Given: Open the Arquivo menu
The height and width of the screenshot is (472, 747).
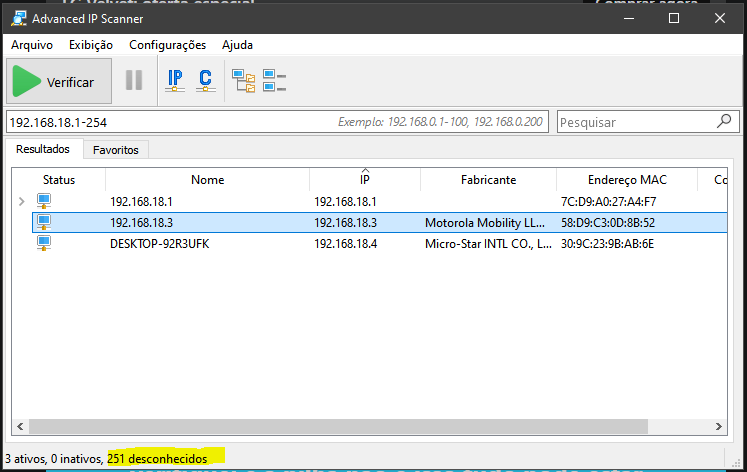Looking at the screenshot, I should (x=32, y=45).
